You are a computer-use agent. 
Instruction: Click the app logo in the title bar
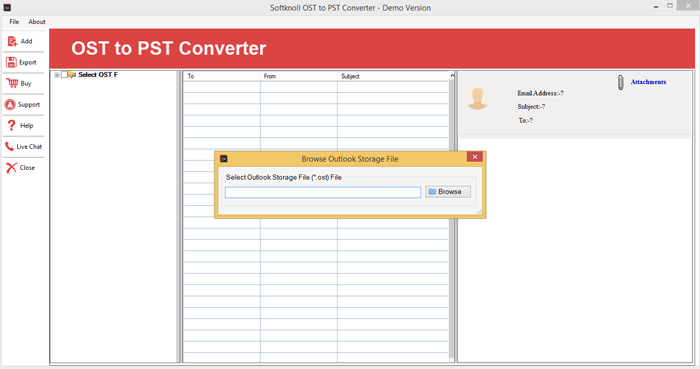click(7, 8)
